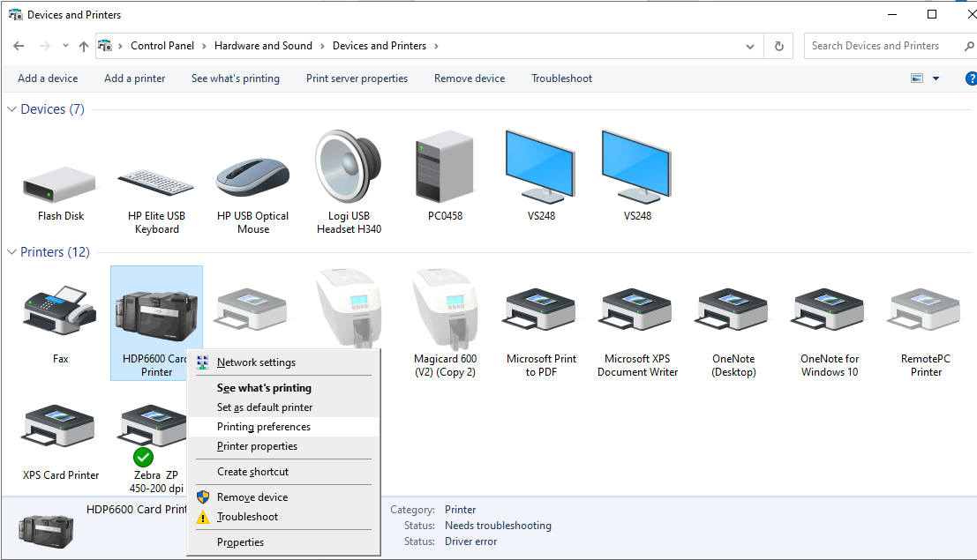
Task: Select the Logi USB Headset H340 icon
Action: 349,167
